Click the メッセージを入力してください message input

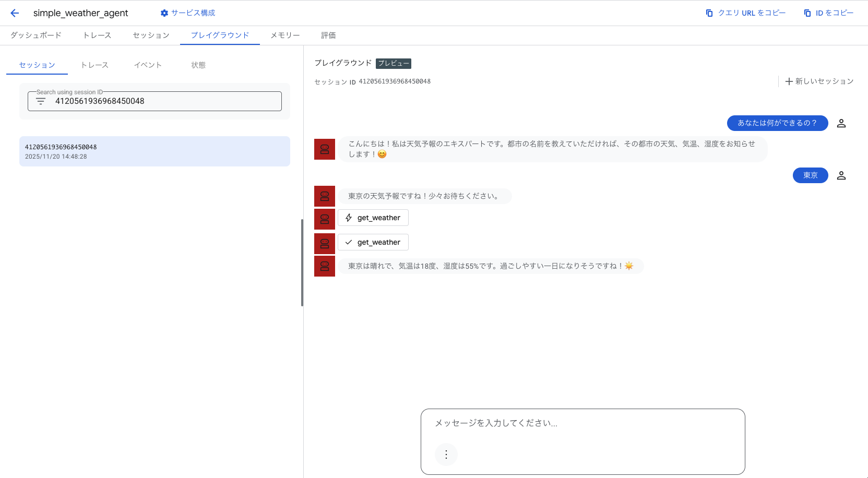point(582,423)
